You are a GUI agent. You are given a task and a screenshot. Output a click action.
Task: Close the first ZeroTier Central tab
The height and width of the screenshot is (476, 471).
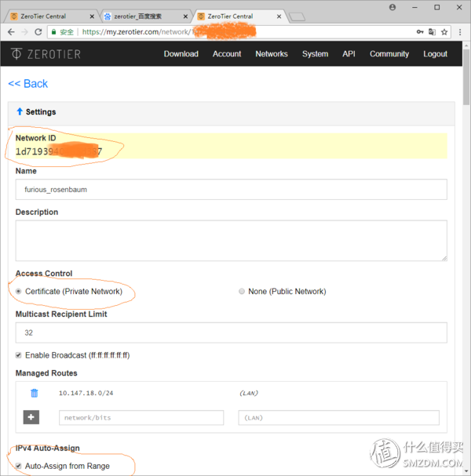click(x=92, y=16)
